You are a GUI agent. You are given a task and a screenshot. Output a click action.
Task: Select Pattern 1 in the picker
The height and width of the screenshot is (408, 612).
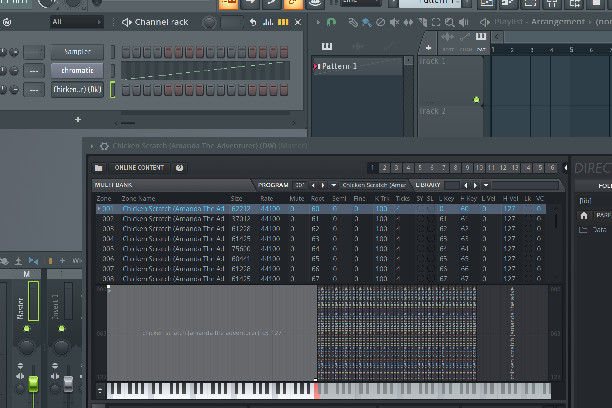pyautogui.click(x=357, y=66)
